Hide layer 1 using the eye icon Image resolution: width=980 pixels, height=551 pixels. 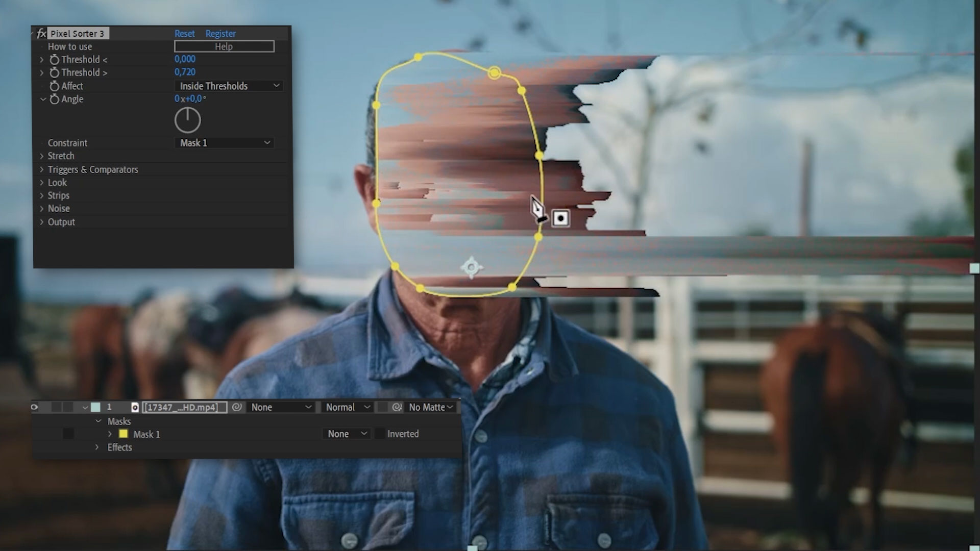tap(35, 407)
